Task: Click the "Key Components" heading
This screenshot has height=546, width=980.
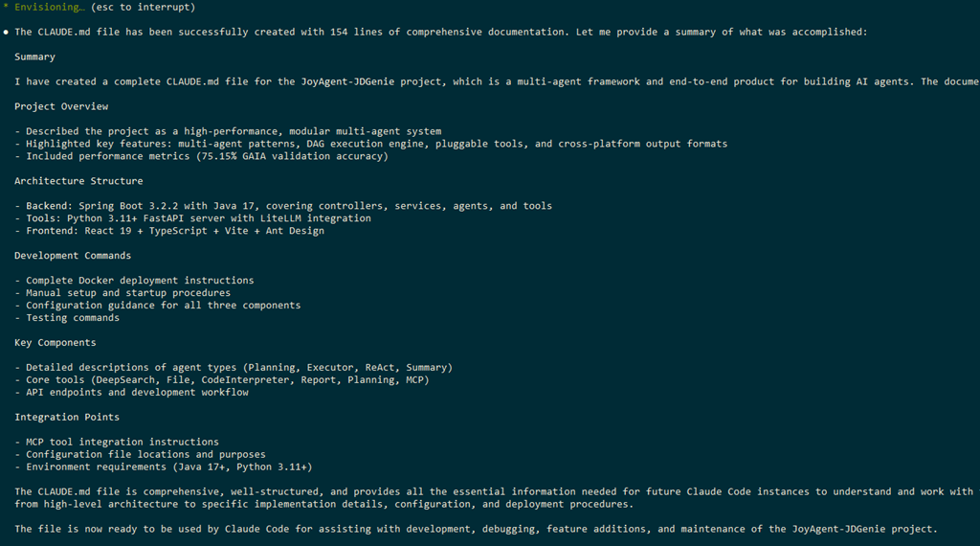Action: (x=56, y=343)
